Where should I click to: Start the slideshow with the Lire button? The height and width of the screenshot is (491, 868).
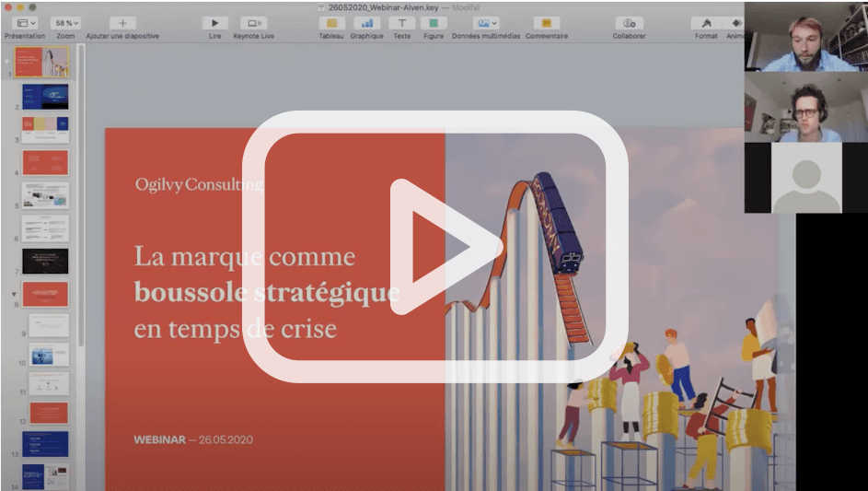coord(214,23)
